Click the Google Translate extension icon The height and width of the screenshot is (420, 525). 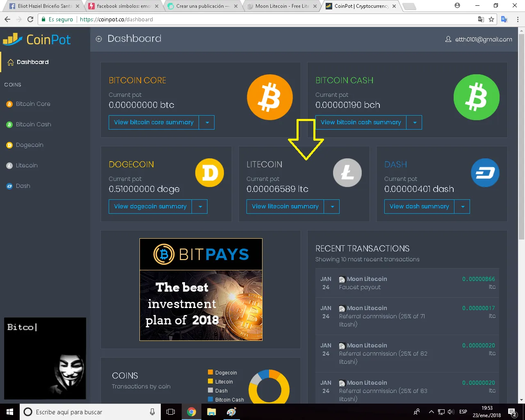coord(504,19)
